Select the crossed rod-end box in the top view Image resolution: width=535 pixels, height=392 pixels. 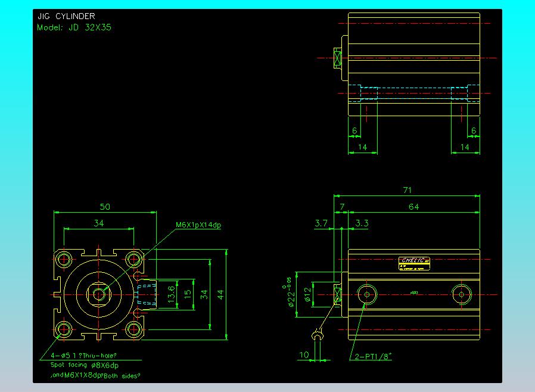(x=338, y=58)
